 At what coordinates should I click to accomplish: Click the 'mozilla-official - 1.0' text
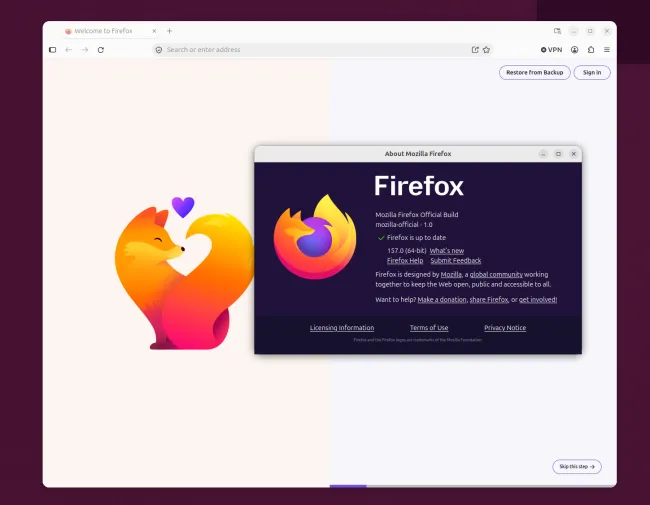404,225
